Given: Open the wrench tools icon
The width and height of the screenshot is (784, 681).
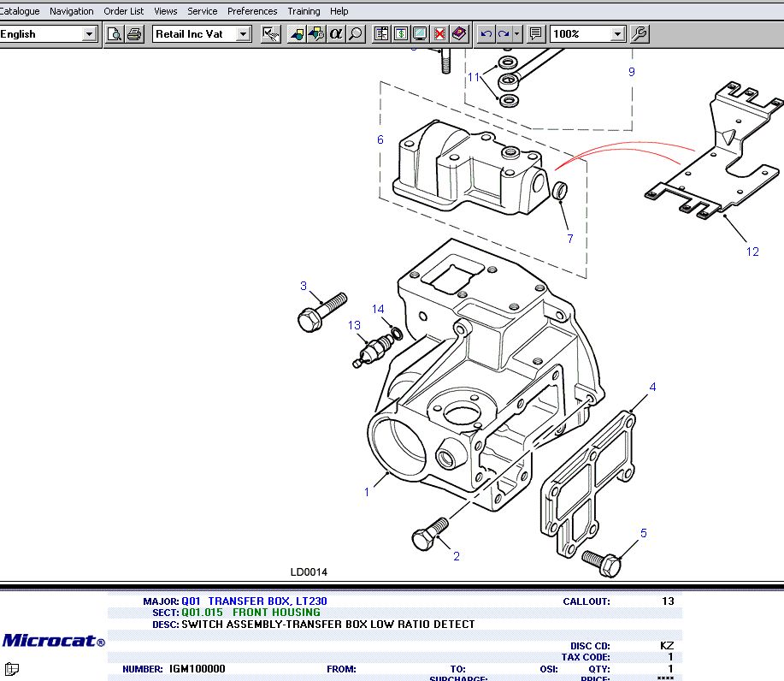Looking at the screenshot, I should pyautogui.click(x=639, y=34).
